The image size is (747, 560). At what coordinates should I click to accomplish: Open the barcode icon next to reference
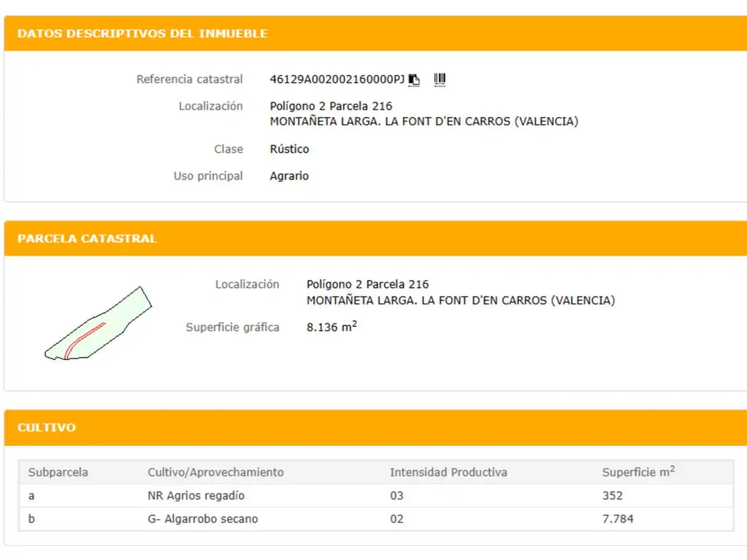440,79
